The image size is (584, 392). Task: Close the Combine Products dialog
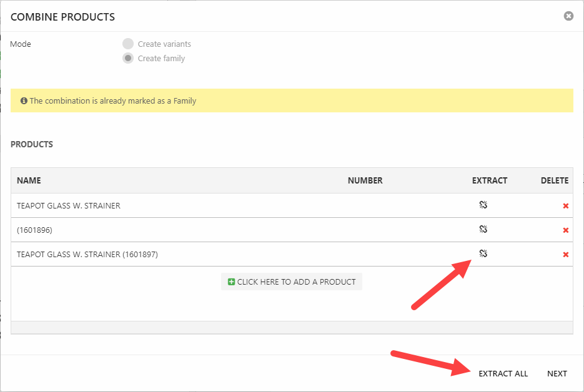pyautogui.click(x=568, y=16)
